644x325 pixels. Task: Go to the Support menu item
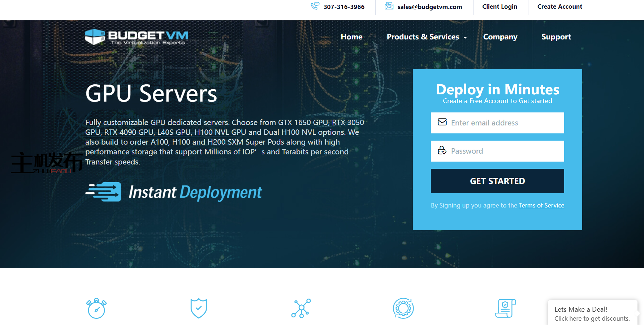coord(556,37)
